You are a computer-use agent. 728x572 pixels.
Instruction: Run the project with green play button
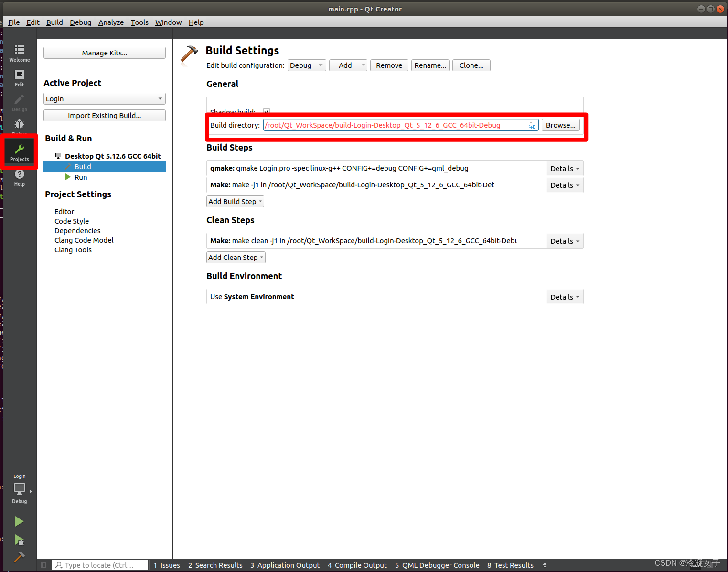coord(19,521)
